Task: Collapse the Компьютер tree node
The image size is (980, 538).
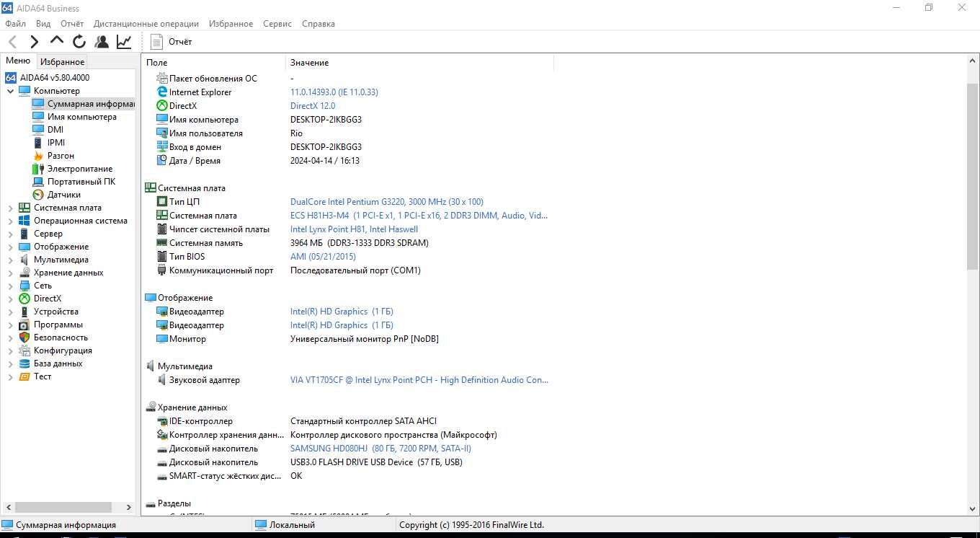Action: [x=11, y=91]
